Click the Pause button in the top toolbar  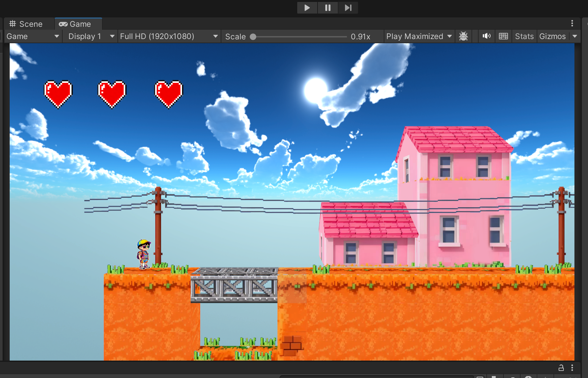[328, 8]
